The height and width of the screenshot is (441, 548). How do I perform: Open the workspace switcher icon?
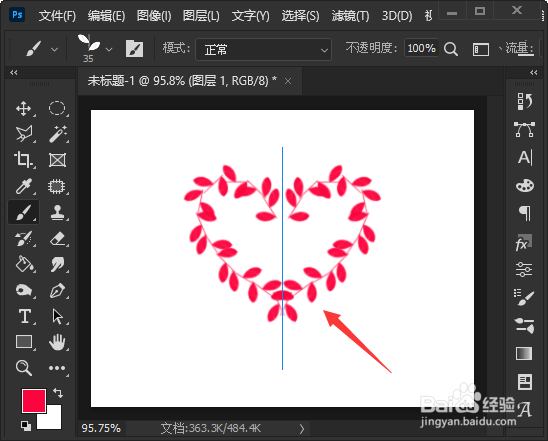481,49
